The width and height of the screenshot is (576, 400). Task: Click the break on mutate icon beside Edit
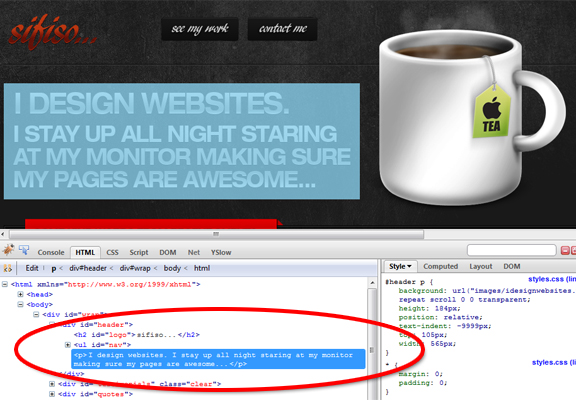(7, 269)
